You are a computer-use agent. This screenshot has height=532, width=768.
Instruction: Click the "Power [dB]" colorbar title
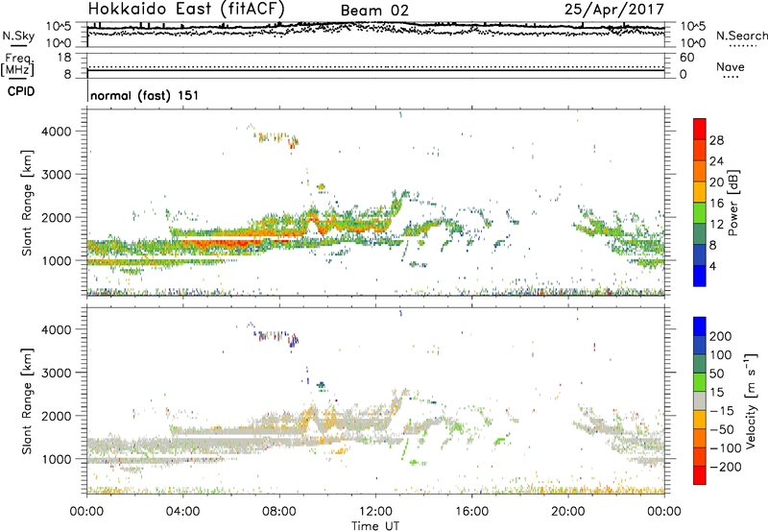point(733,203)
